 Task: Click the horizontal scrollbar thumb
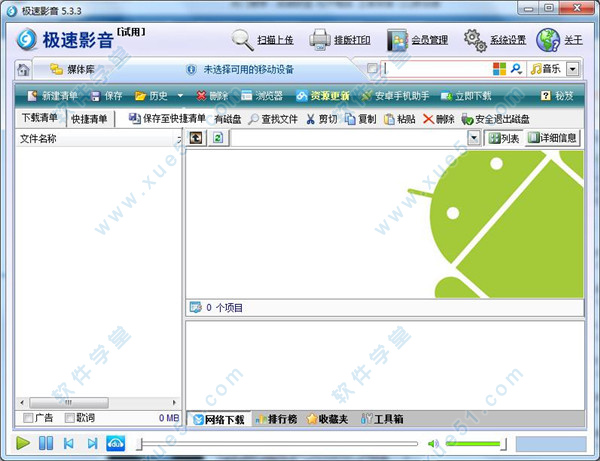coord(69,402)
